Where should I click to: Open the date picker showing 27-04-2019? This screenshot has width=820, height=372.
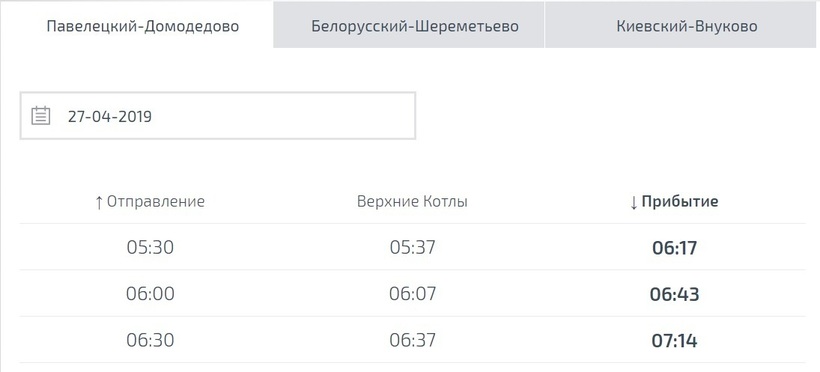(218, 116)
